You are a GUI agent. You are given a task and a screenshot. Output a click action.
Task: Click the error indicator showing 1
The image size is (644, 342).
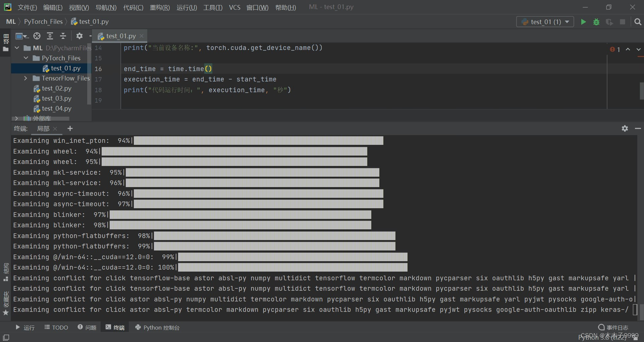(x=615, y=50)
